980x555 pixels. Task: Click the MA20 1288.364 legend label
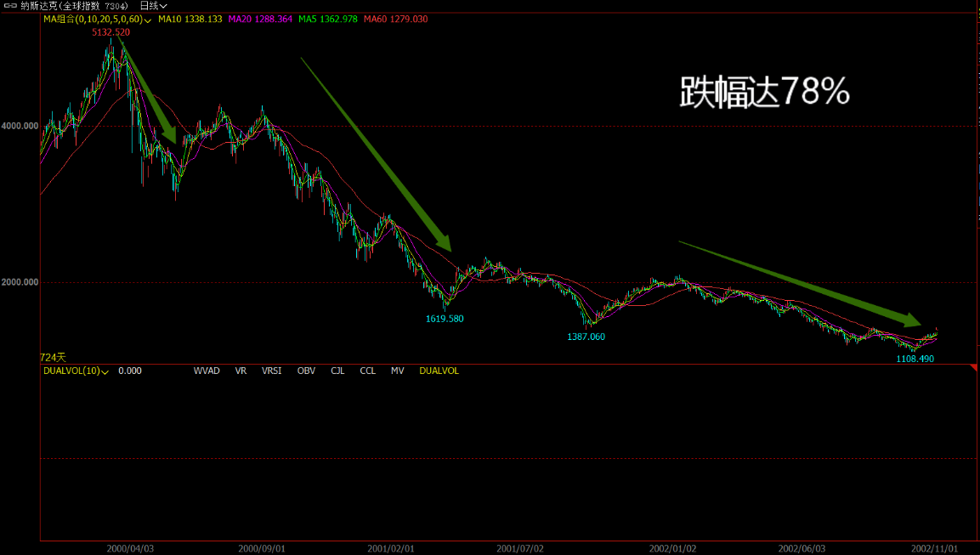pyautogui.click(x=259, y=19)
